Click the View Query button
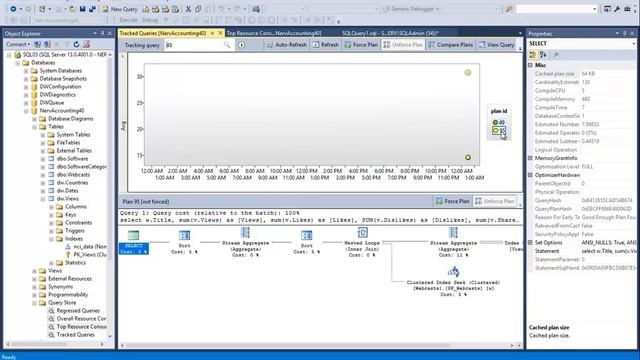Viewport: 640px width, 360px height. coord(496,45)
